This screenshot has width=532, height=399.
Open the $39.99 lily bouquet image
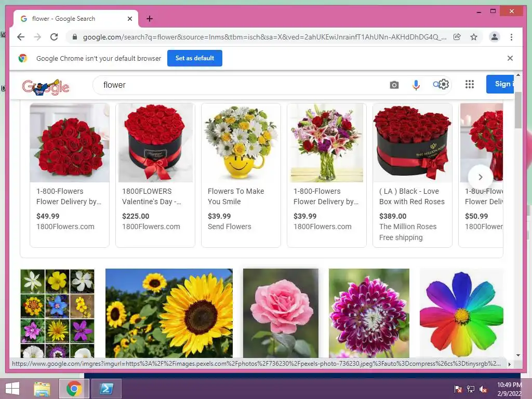pos(327,143)
